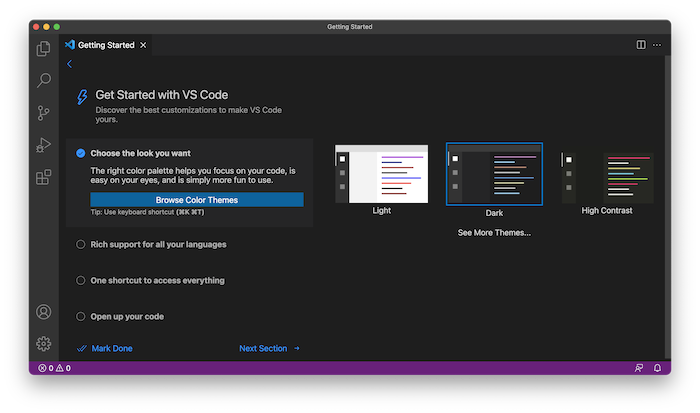Screen dimensions: 700x413
Task: Click the See More Themes... link
Action: click(x=494, y=233)
